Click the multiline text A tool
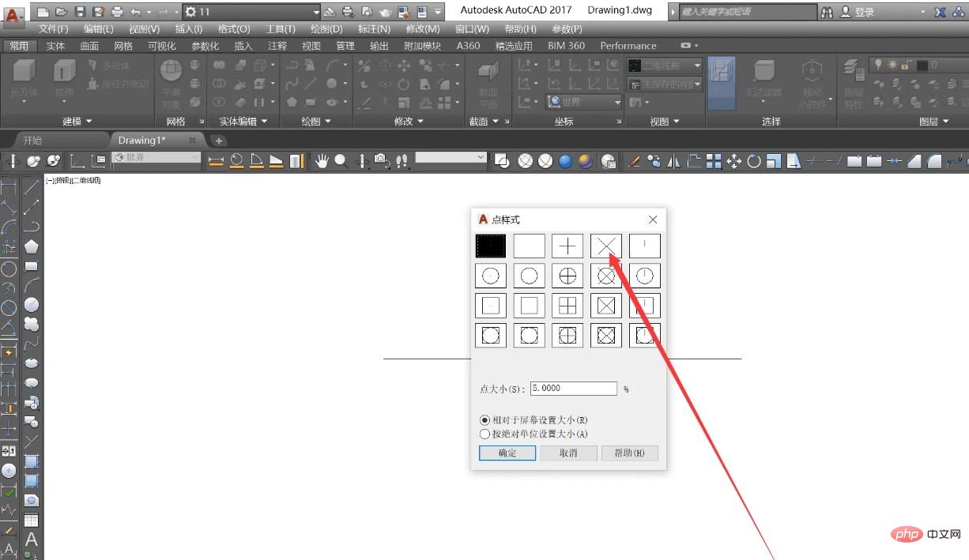 click(32, 540)
